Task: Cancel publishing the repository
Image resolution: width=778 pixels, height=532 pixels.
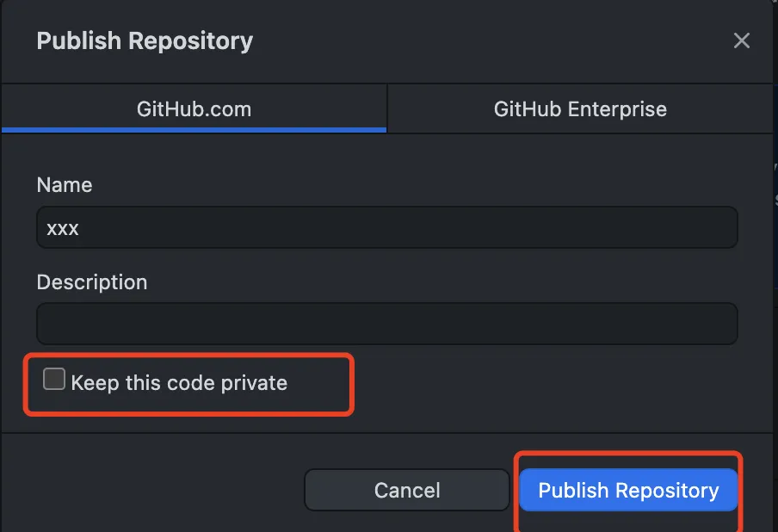Action: click(407, 491)
